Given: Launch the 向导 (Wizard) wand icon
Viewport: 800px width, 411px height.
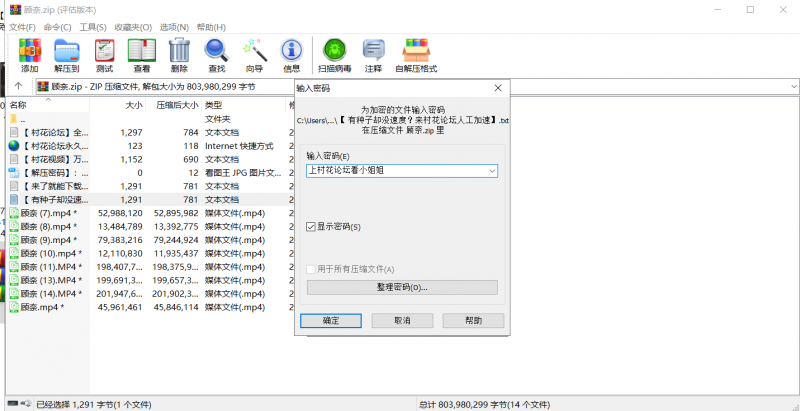Looking at the screenshot, I should coord(254,54).
